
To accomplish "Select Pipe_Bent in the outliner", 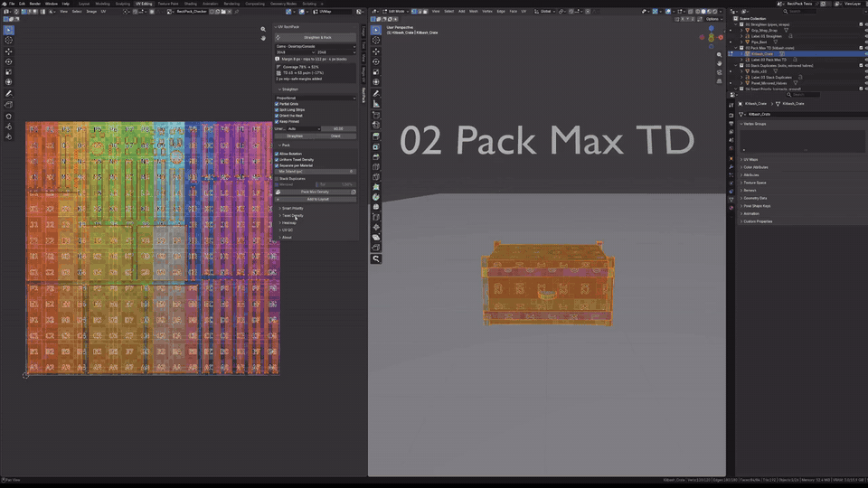I will [759, 42].
